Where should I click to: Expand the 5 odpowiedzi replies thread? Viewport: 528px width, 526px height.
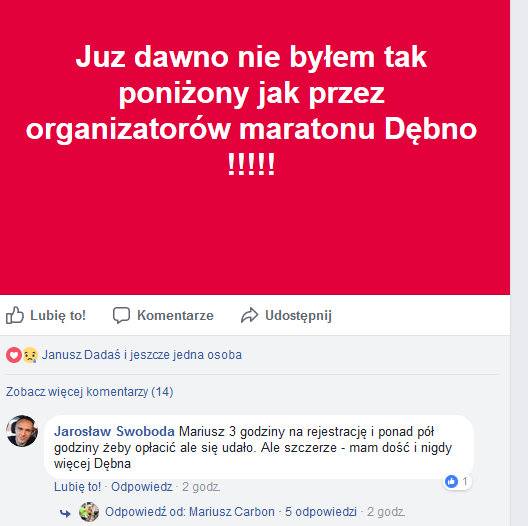(321, 512)
